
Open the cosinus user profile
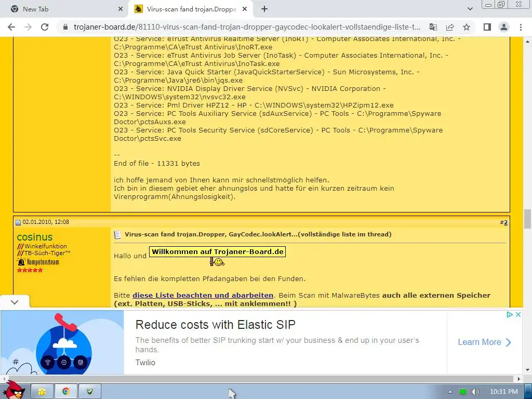tap(35, 237)
